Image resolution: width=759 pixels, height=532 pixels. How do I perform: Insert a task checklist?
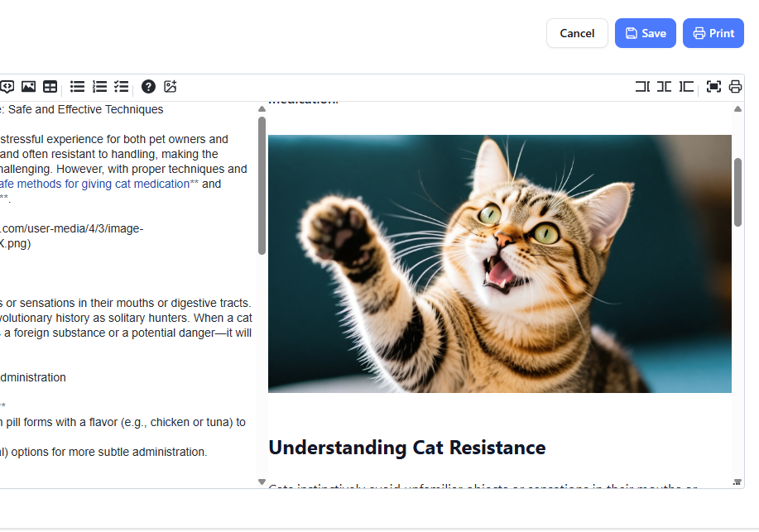(121, 86)
